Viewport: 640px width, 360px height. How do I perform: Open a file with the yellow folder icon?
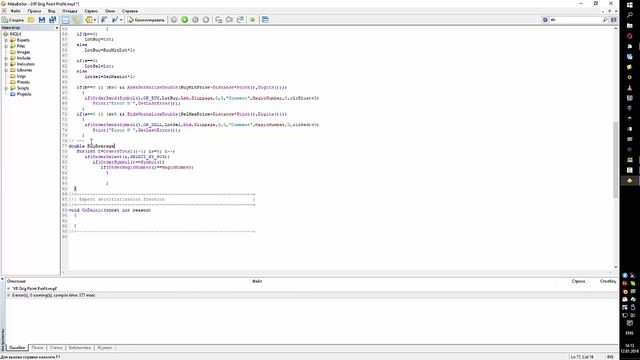tap(31, 20)
